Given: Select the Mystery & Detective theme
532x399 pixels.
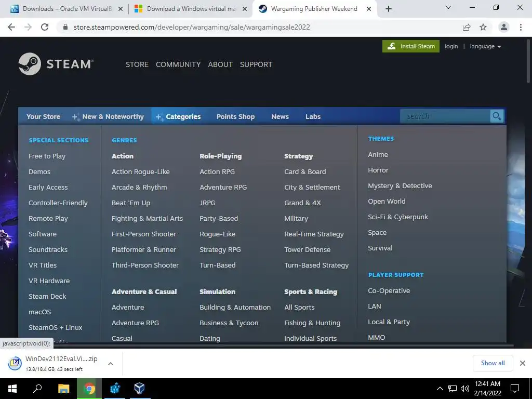Looking at the screenshot, I should pyautogui.click(x=400, y=186).
